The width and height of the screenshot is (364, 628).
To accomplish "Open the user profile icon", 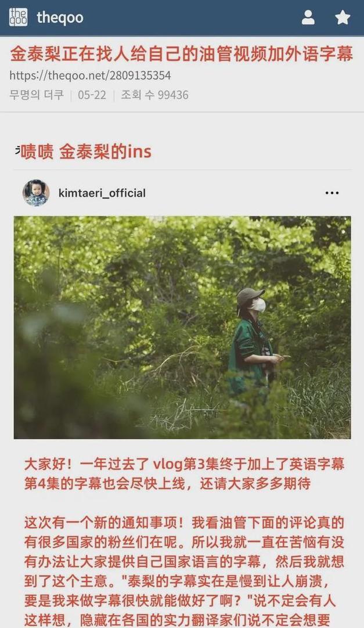I will coord(308,17).
